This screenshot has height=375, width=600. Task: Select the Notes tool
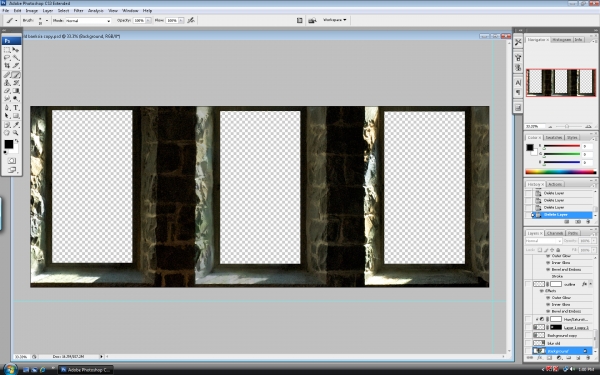click(7, 125)
